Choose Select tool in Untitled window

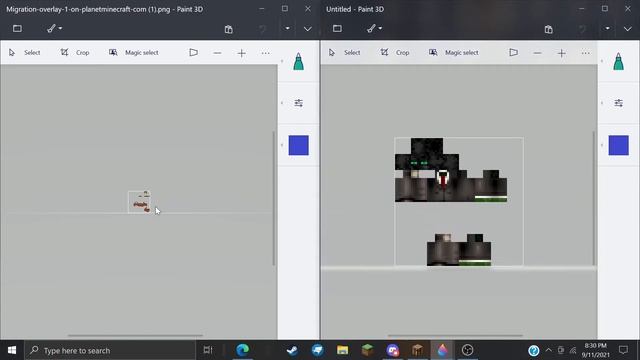click(344, 53)
